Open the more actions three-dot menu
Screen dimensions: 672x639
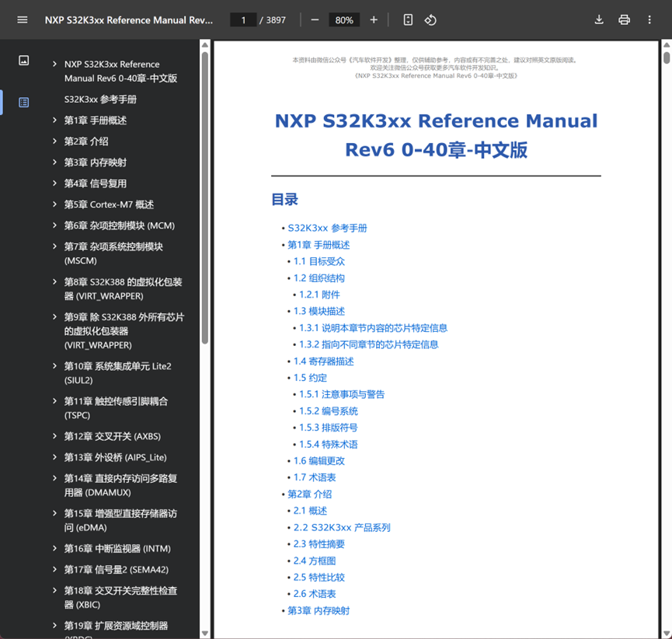click(649, 19)
